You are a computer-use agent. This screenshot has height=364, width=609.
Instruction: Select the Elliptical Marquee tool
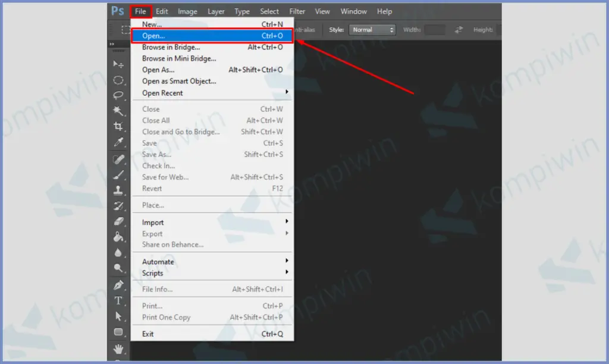pyautogui.click(x=118, y=80)
